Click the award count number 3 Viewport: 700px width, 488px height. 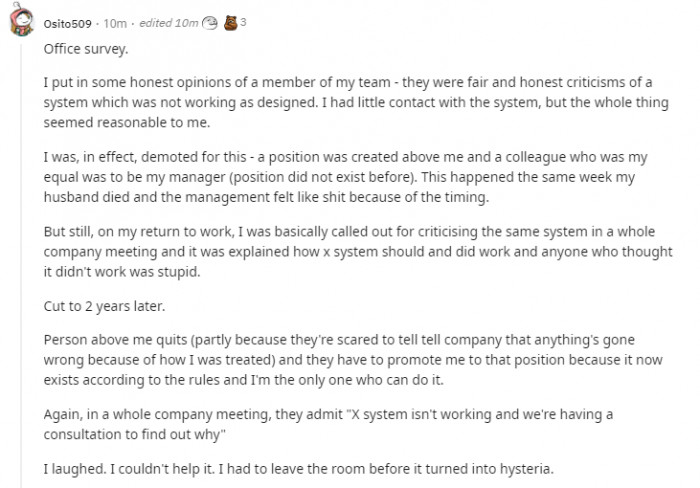(x=243, y=22)
